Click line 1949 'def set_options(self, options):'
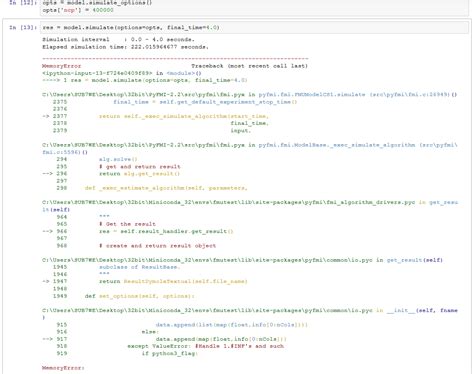Viewport: 474px width, 374px height. (x=124, y=296)
